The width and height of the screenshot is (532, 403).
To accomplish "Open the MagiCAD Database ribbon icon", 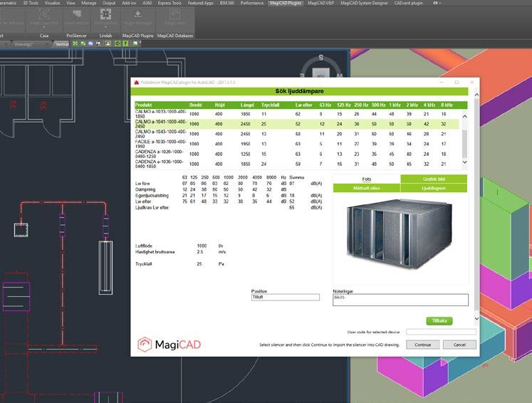I will (x=174, y=16).
